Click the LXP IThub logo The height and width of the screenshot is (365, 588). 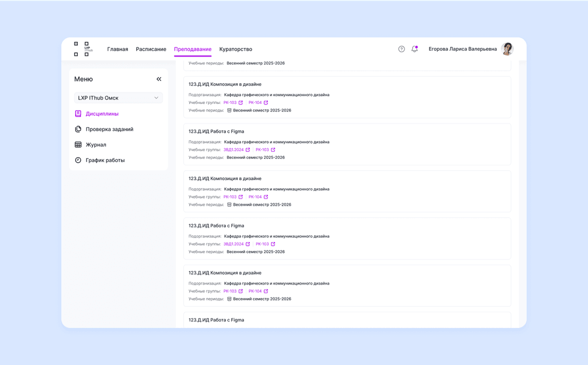click(x=83, y=49)
